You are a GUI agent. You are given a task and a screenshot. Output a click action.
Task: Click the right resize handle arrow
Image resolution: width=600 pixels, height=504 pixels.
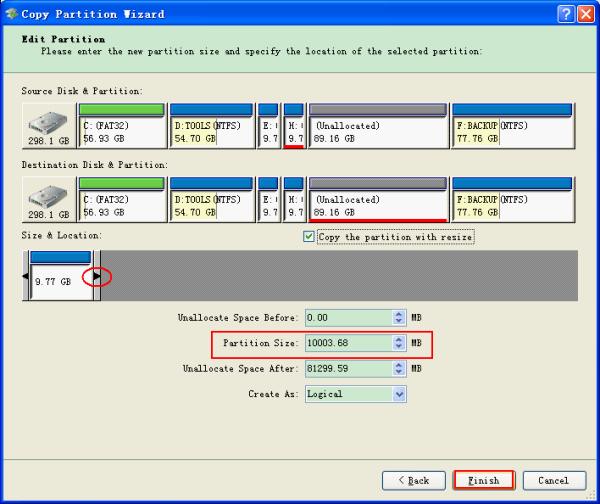[97, 277]
